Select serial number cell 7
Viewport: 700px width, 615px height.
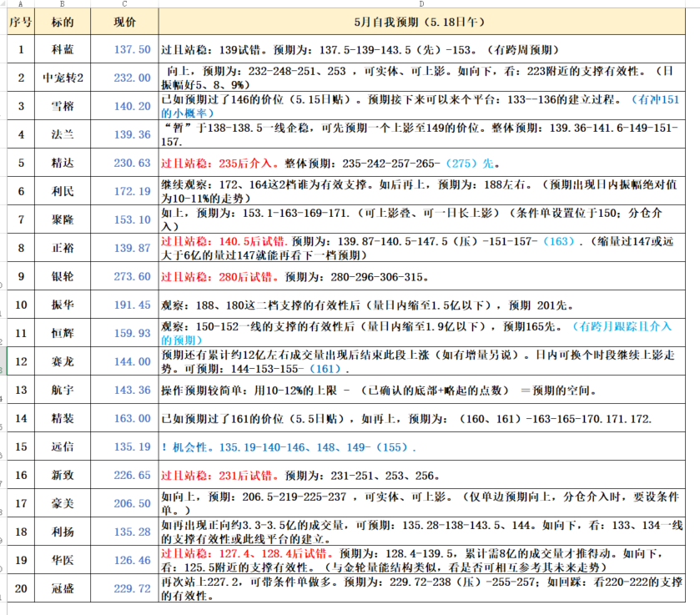(21, 219)
